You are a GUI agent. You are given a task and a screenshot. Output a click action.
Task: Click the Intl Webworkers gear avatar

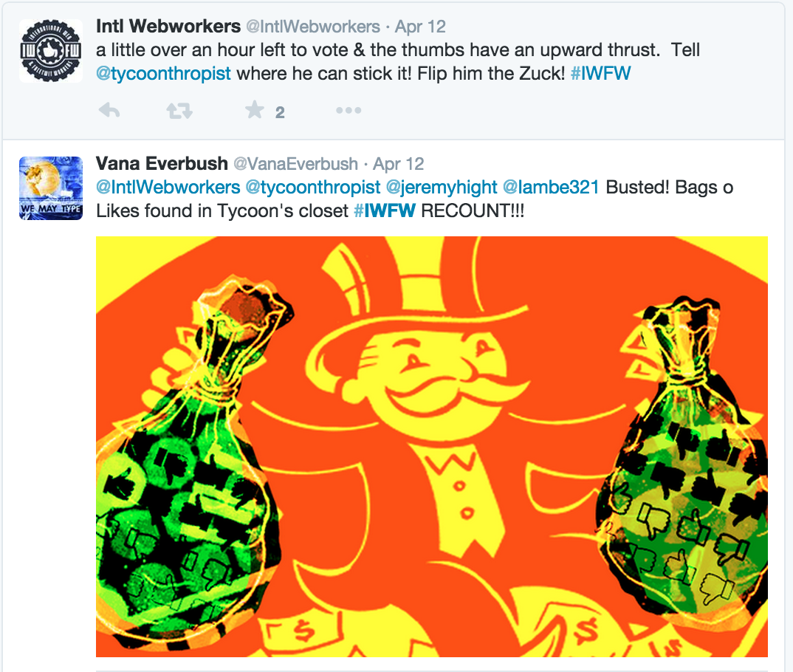coord(50,50)
